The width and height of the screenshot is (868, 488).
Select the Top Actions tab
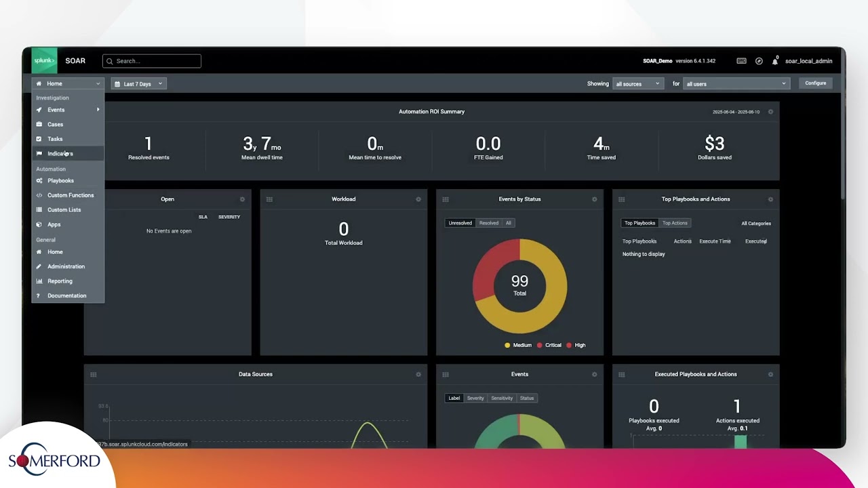point(675,223)
